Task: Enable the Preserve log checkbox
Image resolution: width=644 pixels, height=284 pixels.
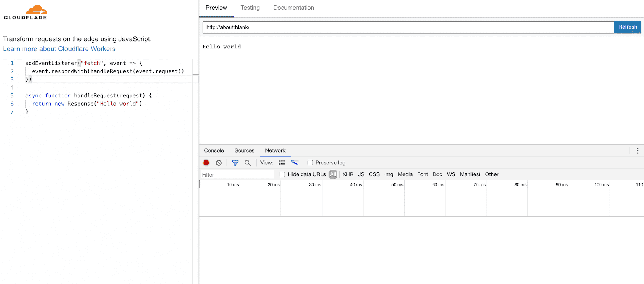Action: [x=310, y=163]
